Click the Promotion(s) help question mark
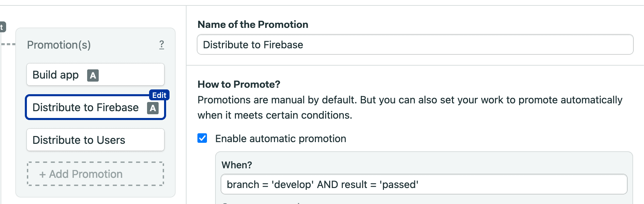 pyautogui.click(x=162, y=45)
